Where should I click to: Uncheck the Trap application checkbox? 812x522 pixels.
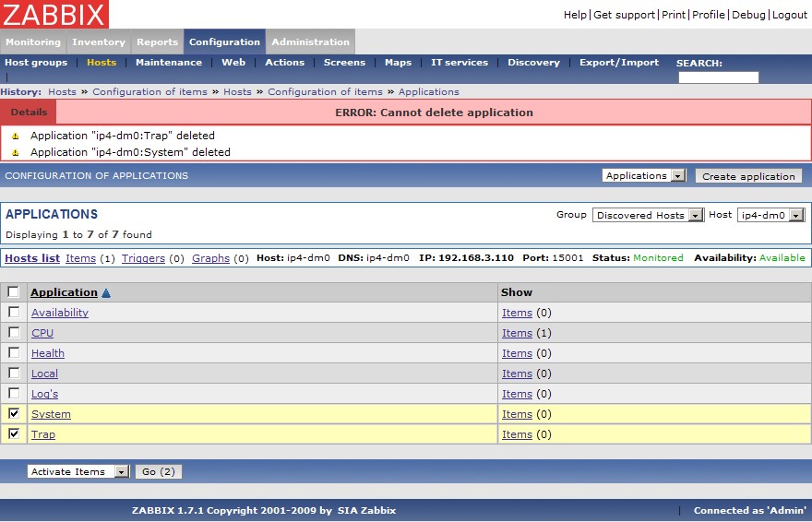coord(14,433)
